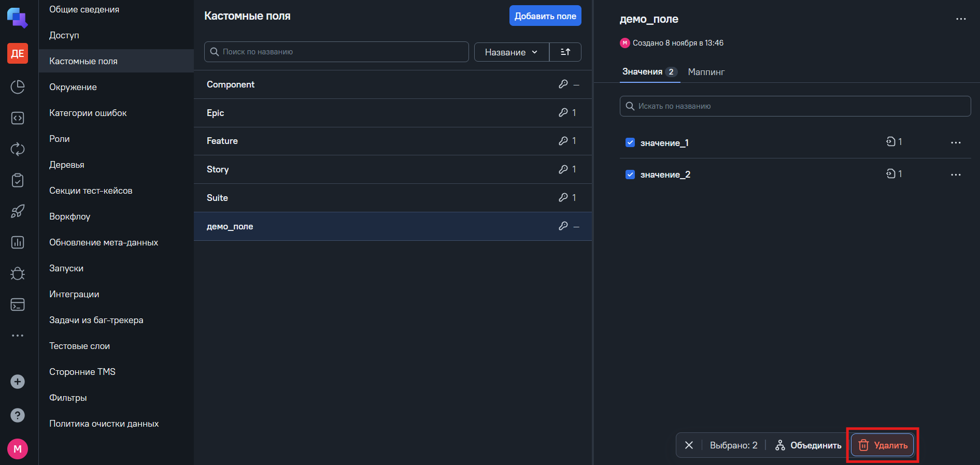
Task: Select the Epic field row
Action: (393, 113)
